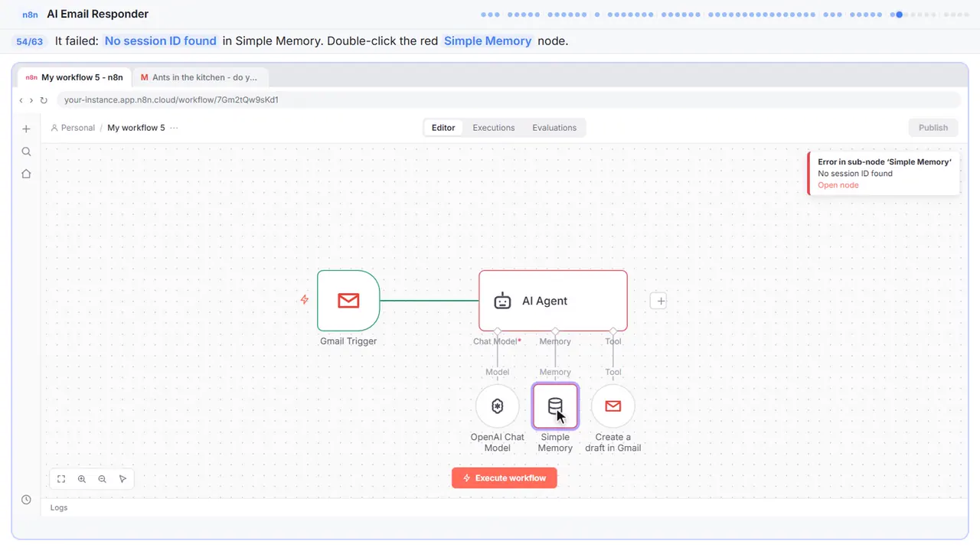Click the 'AI Email Responder' title

tap(98, 14)
